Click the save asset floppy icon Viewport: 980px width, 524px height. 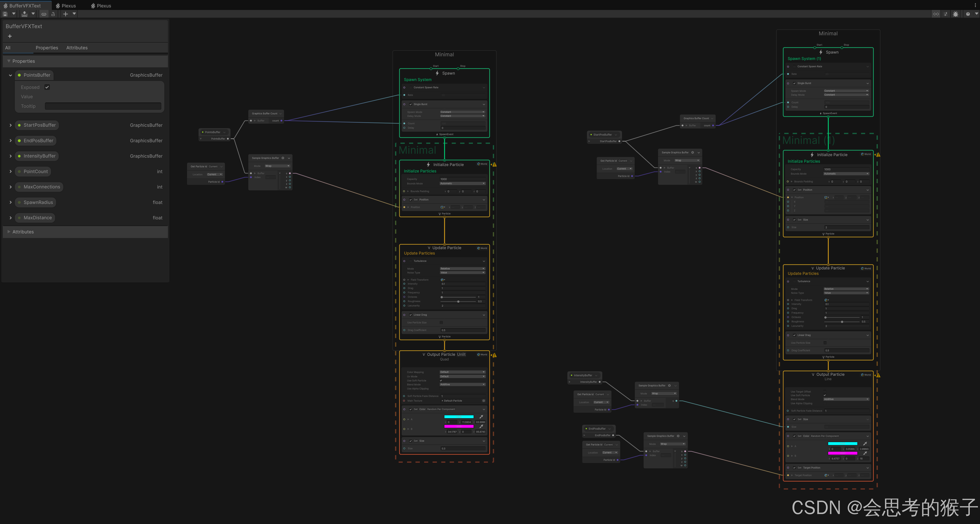5,14
